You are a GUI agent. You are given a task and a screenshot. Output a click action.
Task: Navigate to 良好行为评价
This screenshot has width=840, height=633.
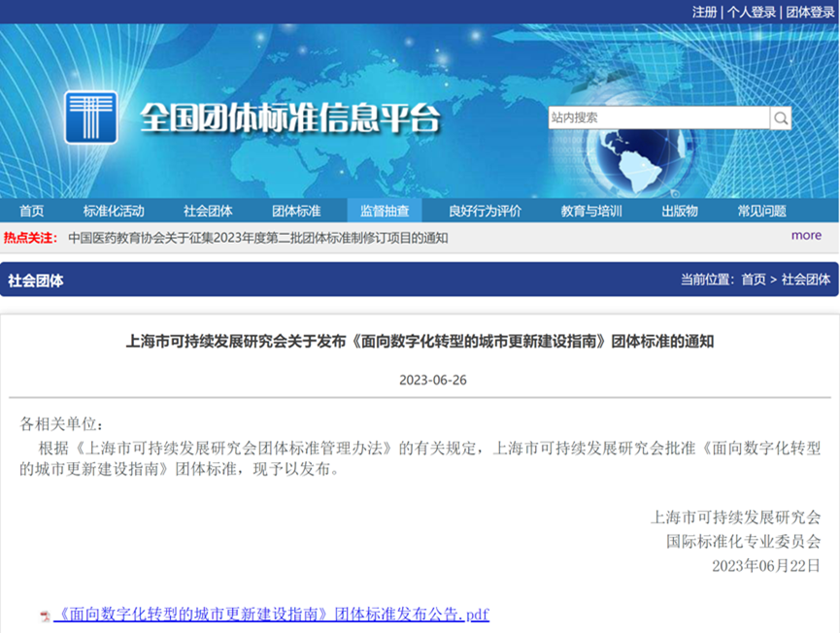click(485, 211)
